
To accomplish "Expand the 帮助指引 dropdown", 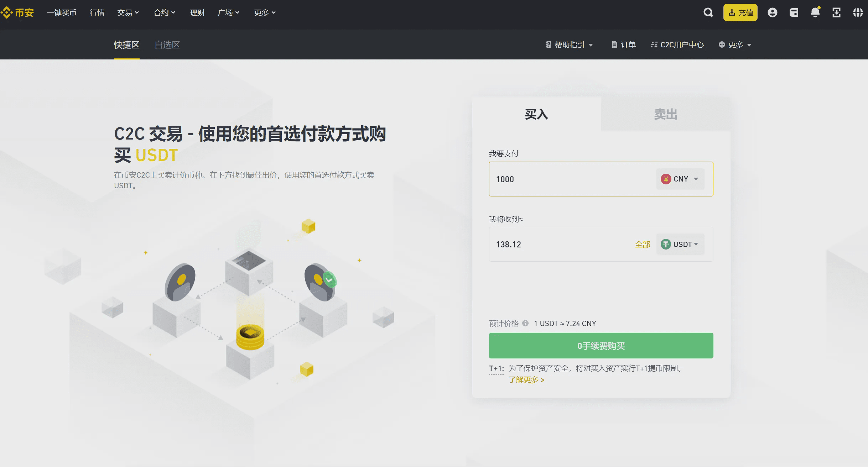I will click(569, 44).
